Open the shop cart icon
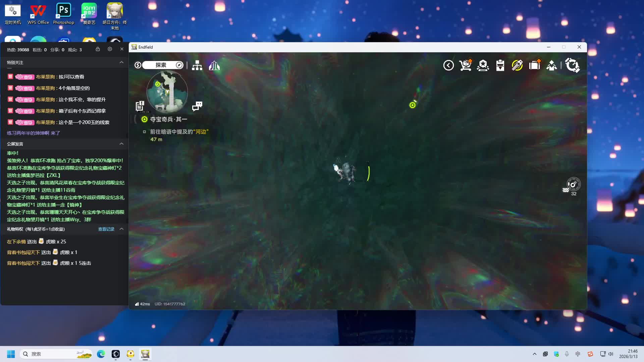This screenshot has width=644, height=362. (x=466, y=65)
